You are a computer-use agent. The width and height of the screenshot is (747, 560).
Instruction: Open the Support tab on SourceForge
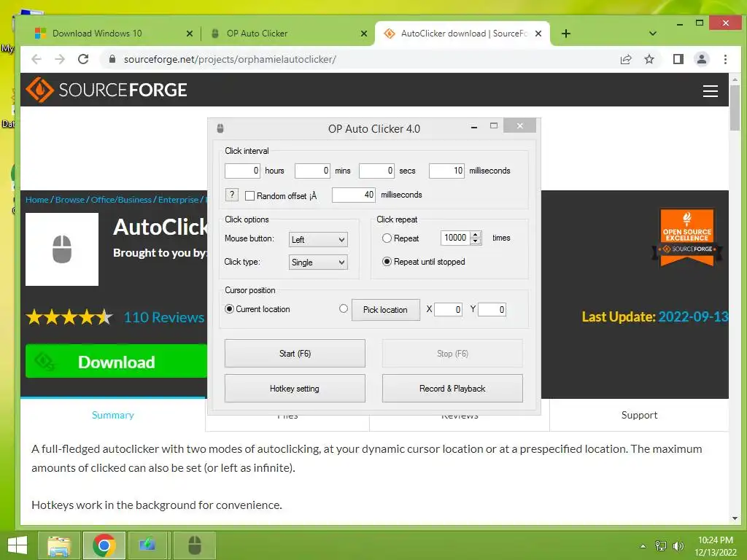coord(639,415)
